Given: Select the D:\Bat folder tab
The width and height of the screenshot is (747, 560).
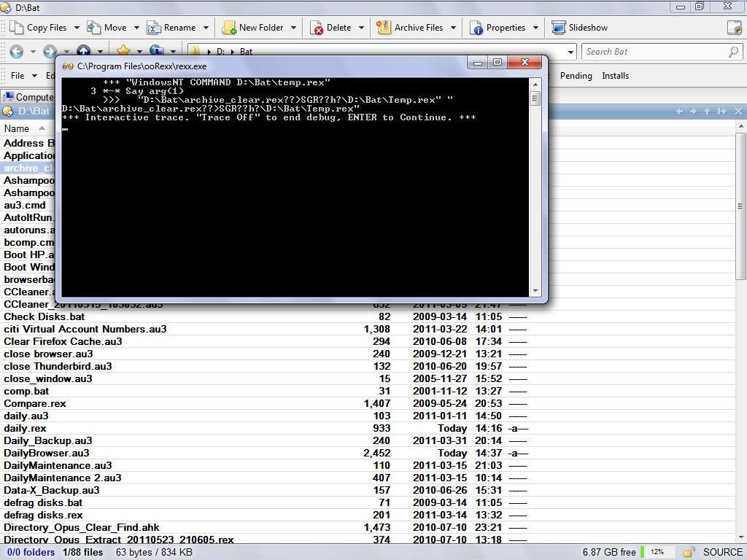Looking at the screenshot, I should [28, 112].
